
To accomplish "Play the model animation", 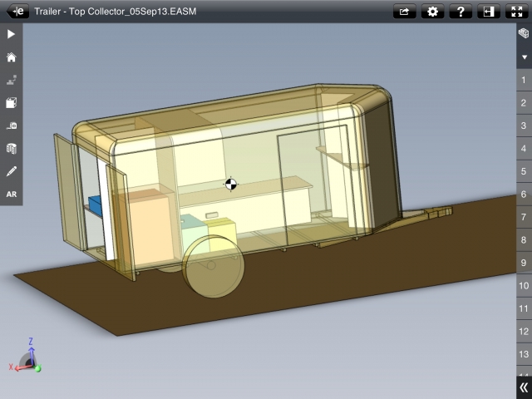I will click(x=11, y=34).
